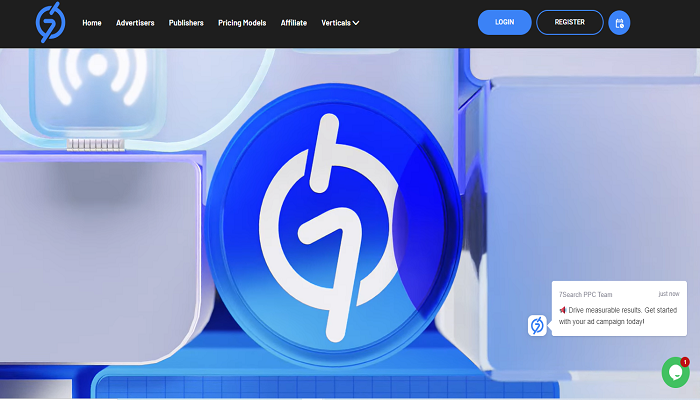700x400 pixels.
Task: Navigate to Pricing Models
Action: click(x=242, y=23)
